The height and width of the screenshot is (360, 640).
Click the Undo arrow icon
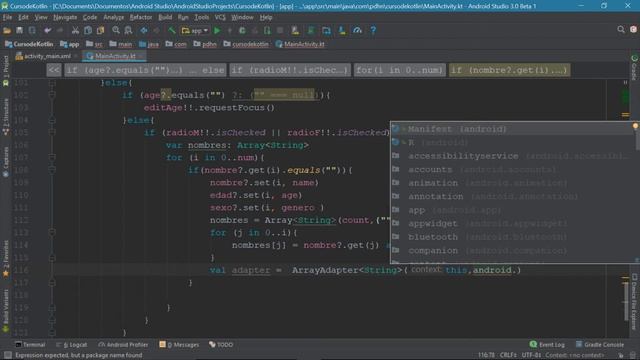[48, 31]
